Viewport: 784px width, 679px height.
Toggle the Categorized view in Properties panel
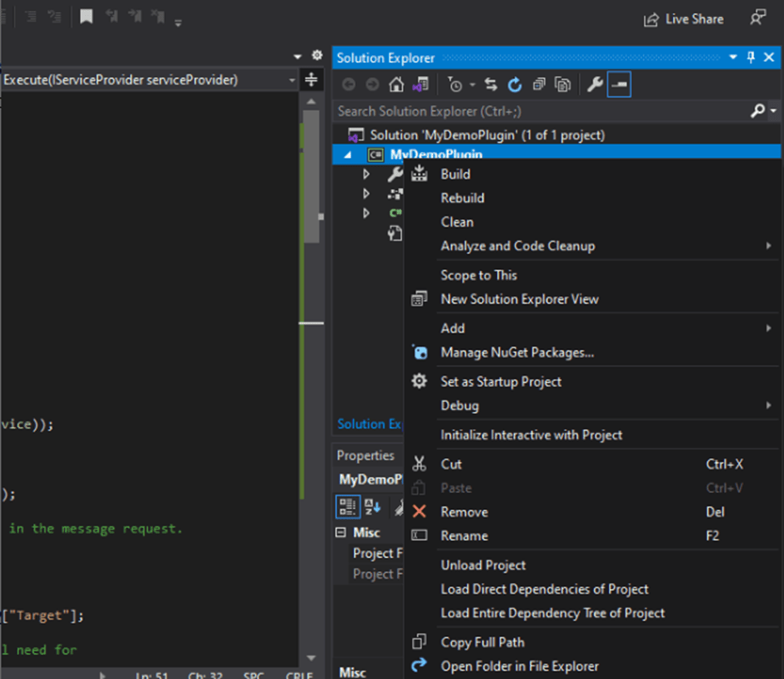point(348,505)
